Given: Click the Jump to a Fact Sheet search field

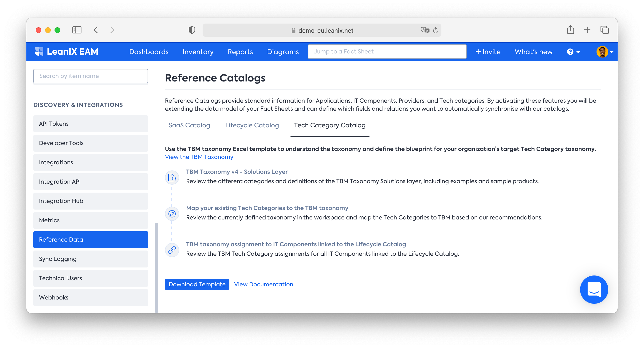Looking at the screenshot, I should coord(387,51).
